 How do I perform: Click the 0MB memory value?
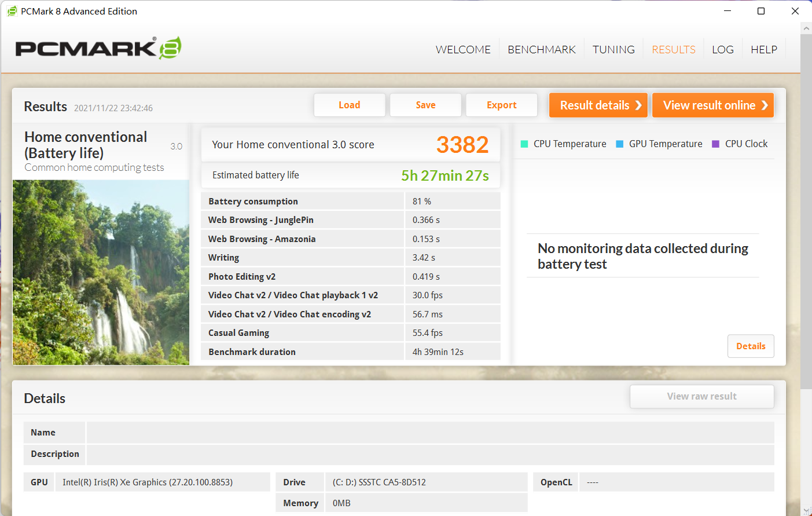click(341, 503)
